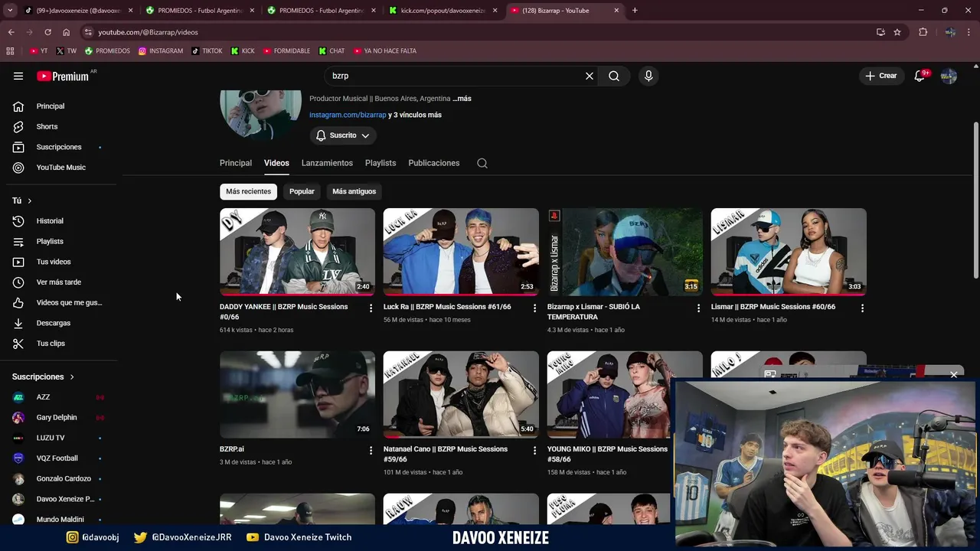This screenshot has width=980, height=551.
Task: Go back with the browser back arrow
Action: coord(11,32)
